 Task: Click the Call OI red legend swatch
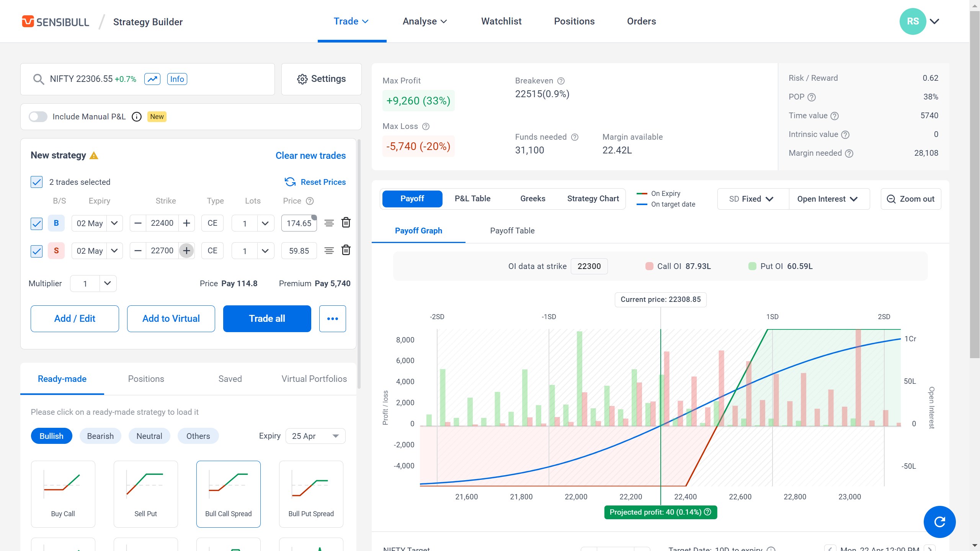click(x=649, y=266)
